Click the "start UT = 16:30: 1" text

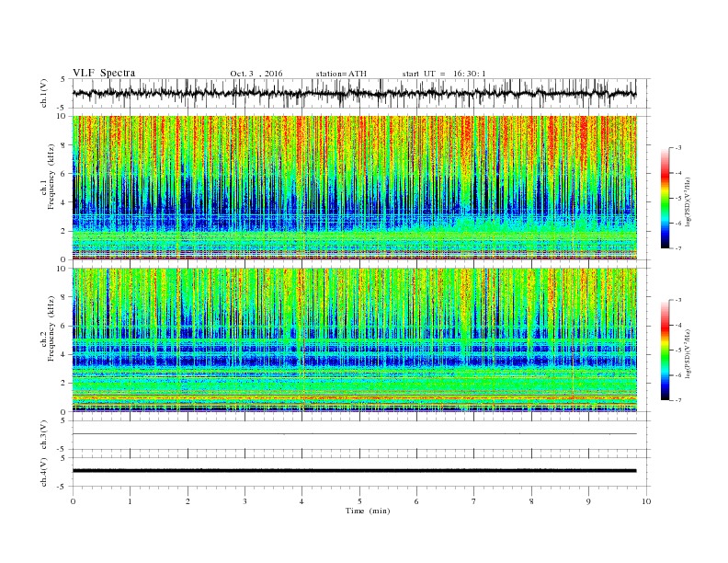point(444,74)
